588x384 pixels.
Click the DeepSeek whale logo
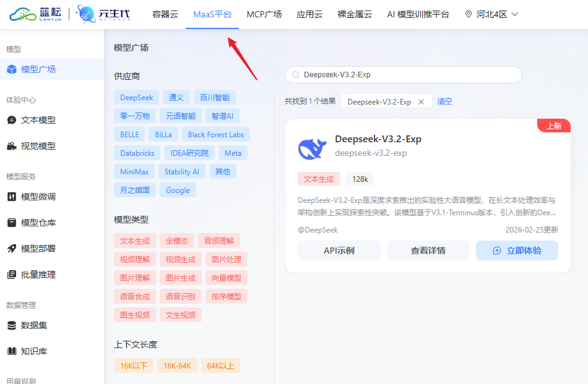[312, 148]
